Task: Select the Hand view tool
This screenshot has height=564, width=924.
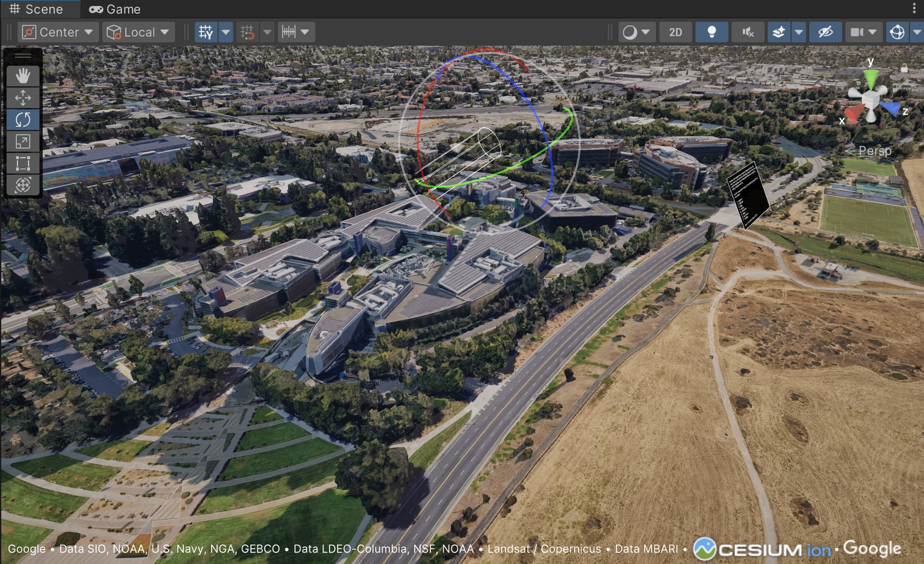Action: tap(23, 76)
